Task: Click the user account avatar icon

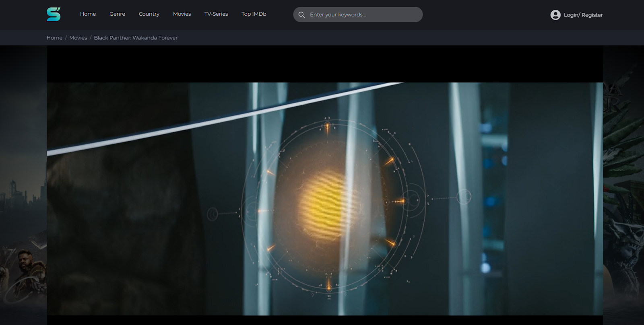Action: [x=555, y=15]
